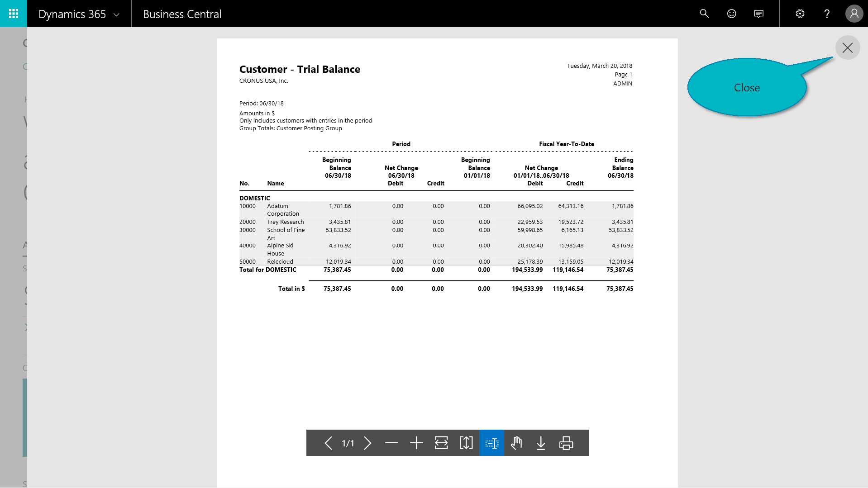Open the app launcher waffle menu
Screen dimensions: 868x488
pyautogui.click(x=14, y=14)
